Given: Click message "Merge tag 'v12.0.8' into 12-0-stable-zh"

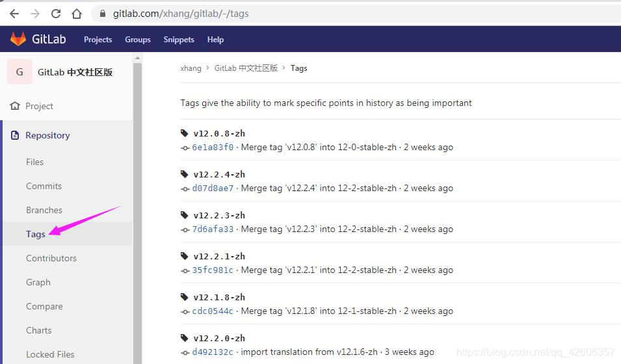Looking at the screenshot, I should [x=319, y=148].
